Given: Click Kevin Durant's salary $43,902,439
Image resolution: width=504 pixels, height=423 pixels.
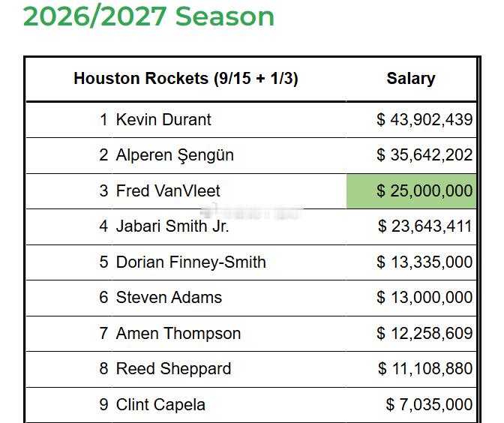Looking at the screenshot, I should [x=424, y=120].
